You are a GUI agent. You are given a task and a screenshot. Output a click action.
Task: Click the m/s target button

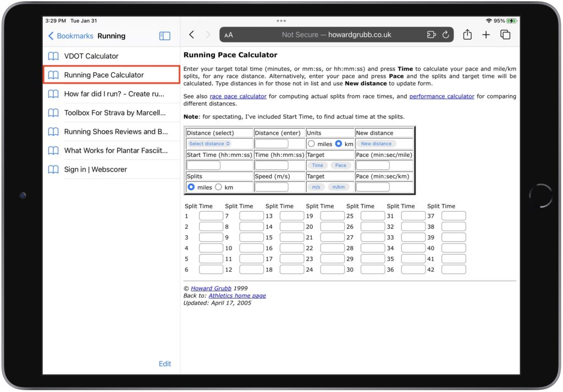click(x=316, y=187)
